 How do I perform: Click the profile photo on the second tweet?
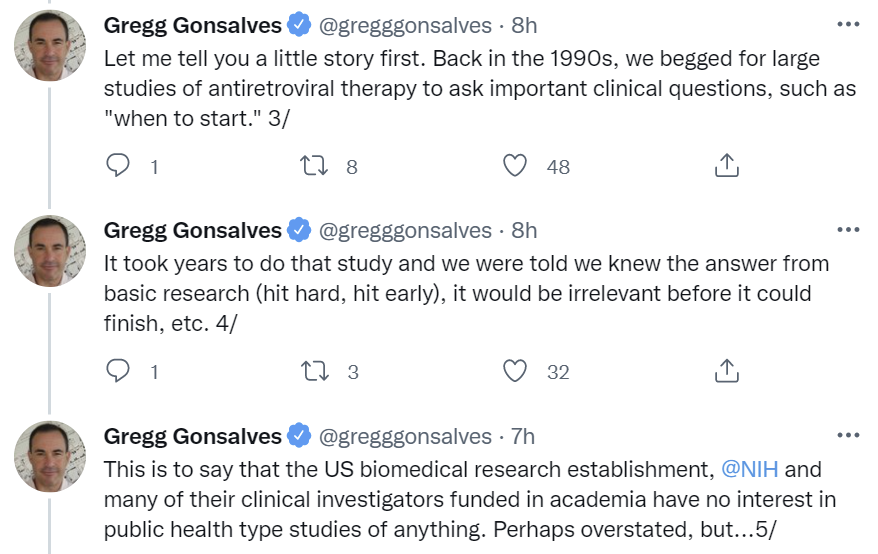[x=50, y=251]
